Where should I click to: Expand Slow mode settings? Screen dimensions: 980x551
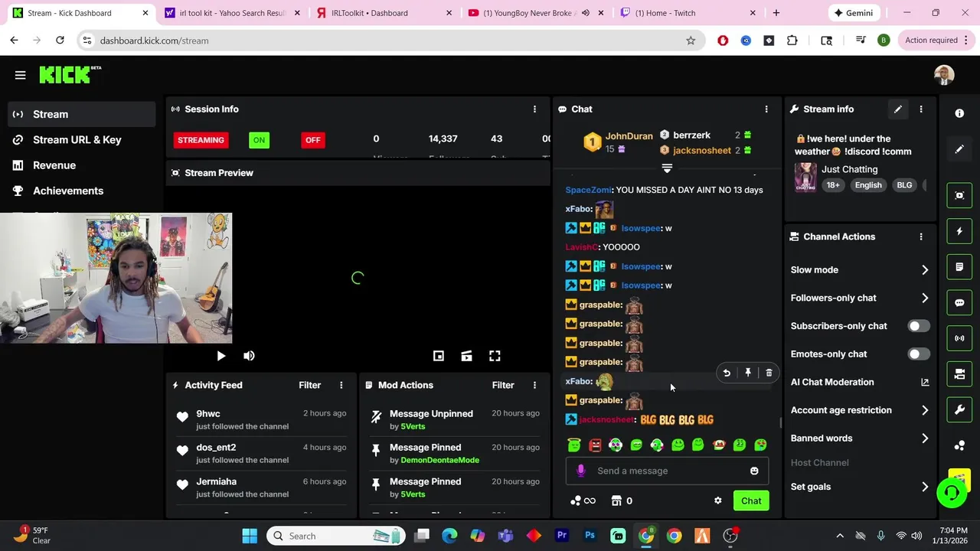[x=859, y=269]
